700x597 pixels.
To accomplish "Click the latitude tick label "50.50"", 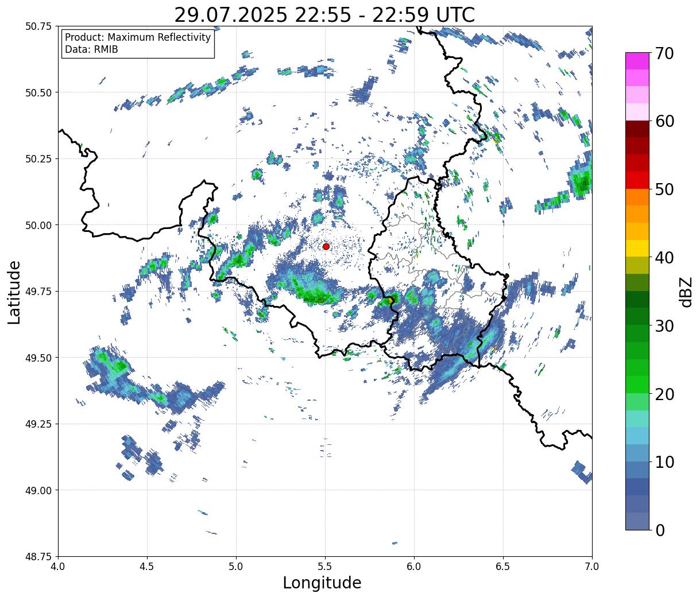I will point(38,92).
